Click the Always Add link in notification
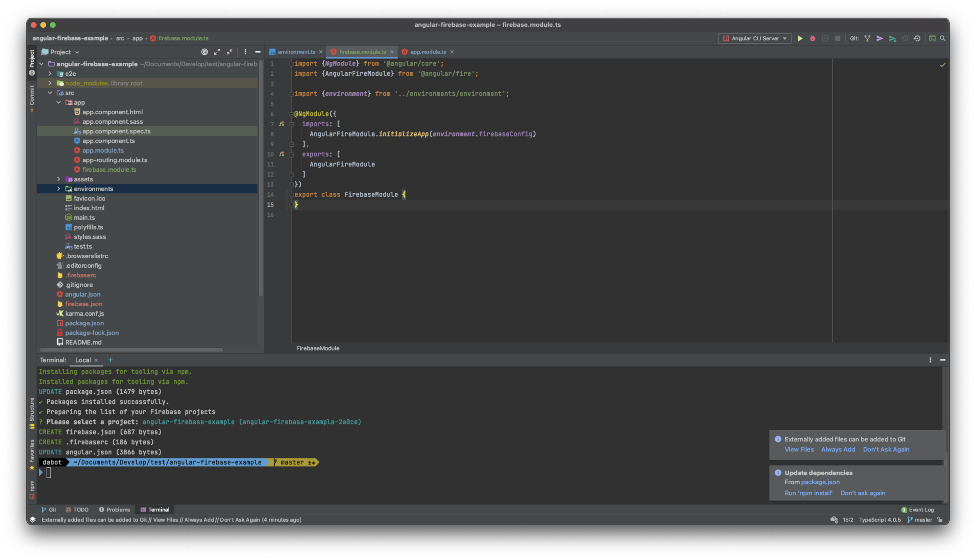 [x=838, y=449]
